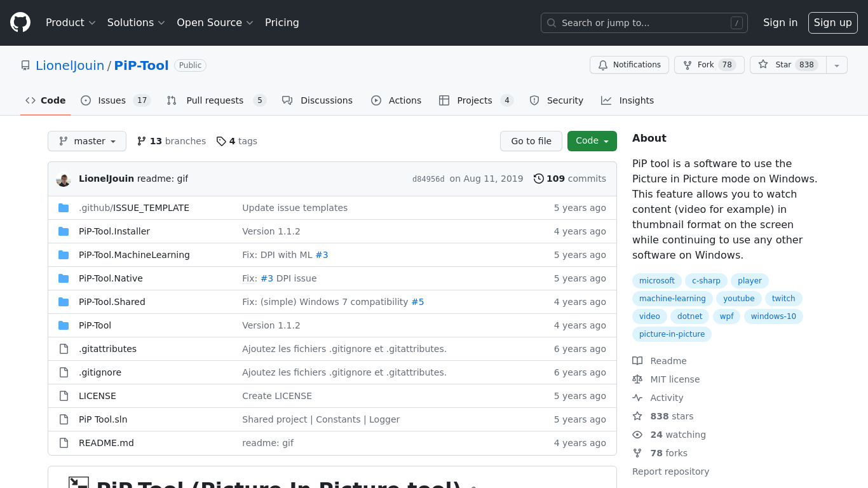
Task: Click the file icon for LICENSE
Action: [x=64, y=396]
